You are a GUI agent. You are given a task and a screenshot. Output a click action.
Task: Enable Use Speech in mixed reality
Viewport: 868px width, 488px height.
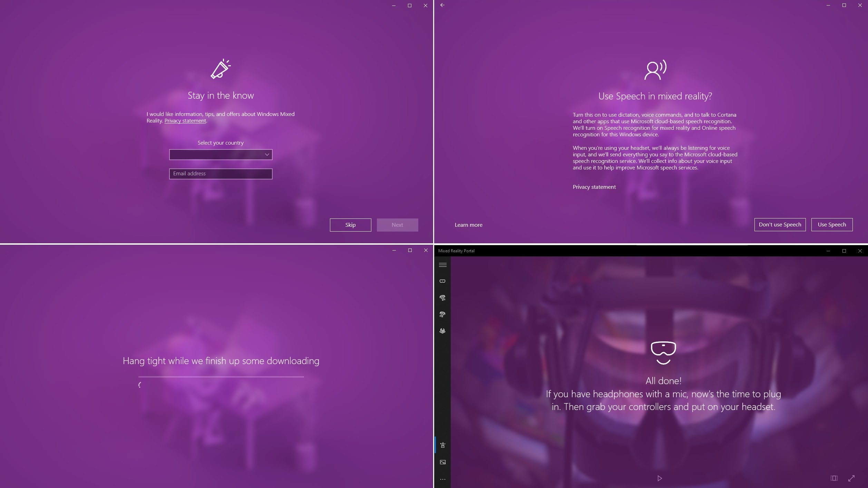click(832, 225)
